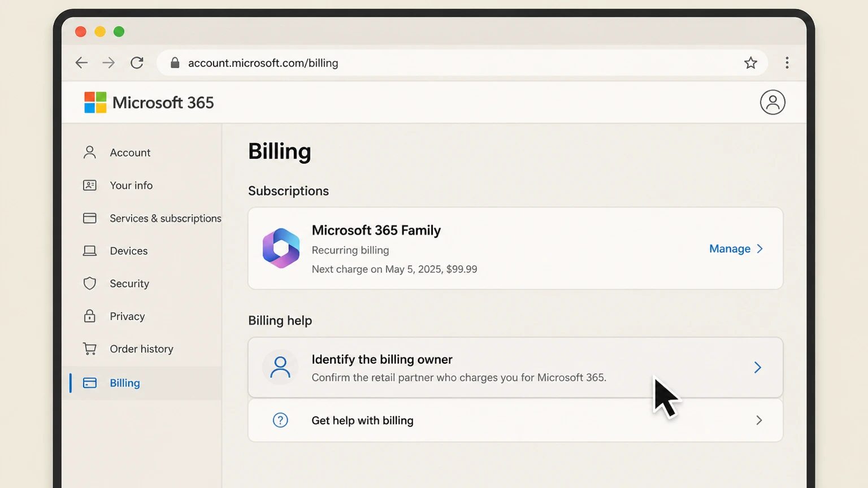Open the Security section

coord(129,284)
